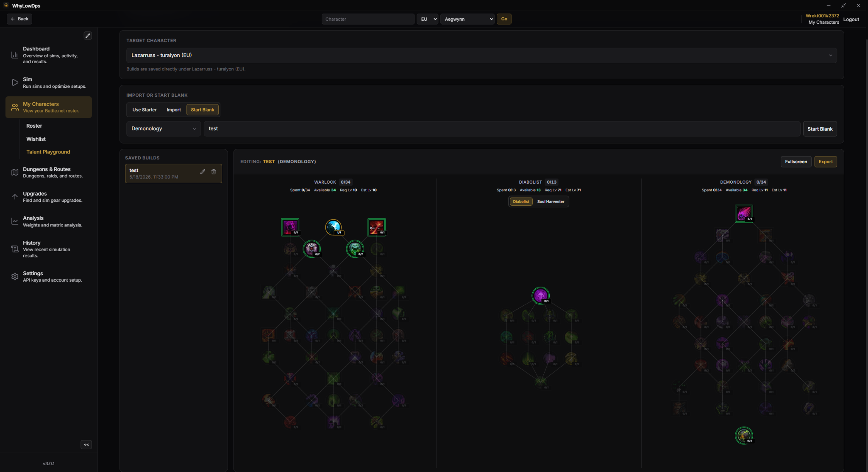Viewport: 868px width, 472px height.
Task: Open the Demonology spec dropdown
Action: (x=164, y=128)
